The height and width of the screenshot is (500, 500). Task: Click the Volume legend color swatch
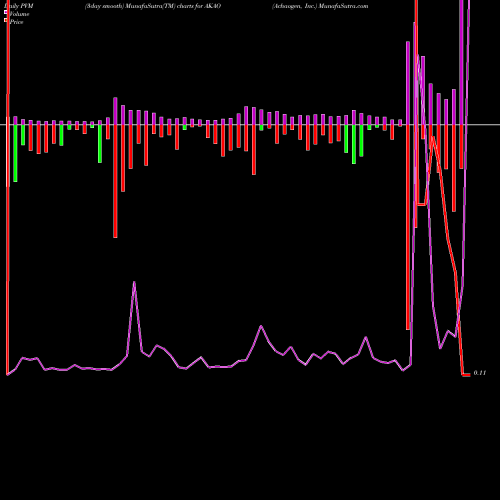[6, 12]
